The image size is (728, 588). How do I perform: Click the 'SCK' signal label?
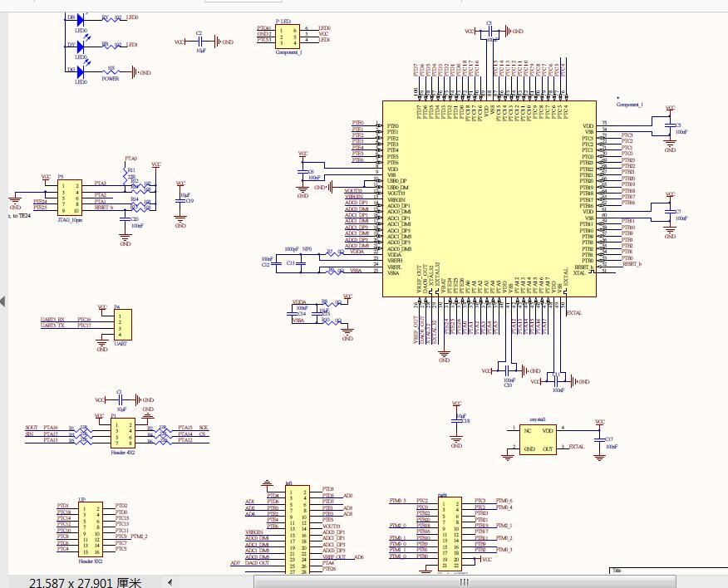pyautogui.click(x=204, y=428)
